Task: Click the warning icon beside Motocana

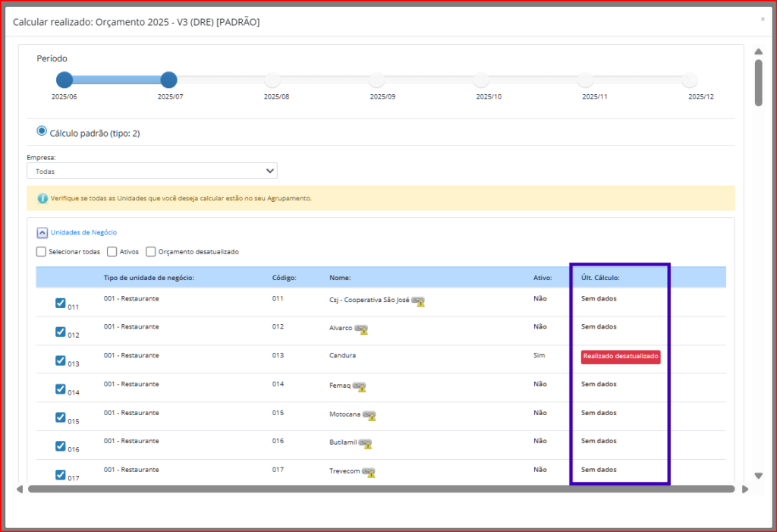Action: 370,416
